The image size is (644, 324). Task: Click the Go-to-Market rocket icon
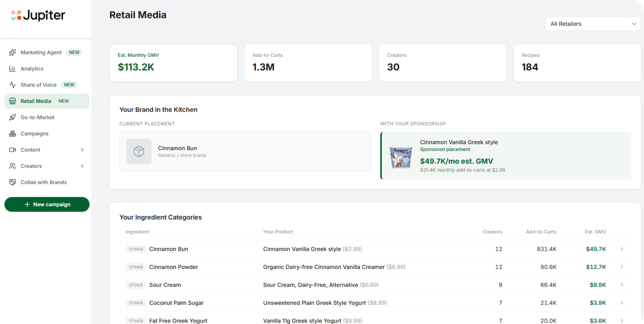(x=13, y=117)
